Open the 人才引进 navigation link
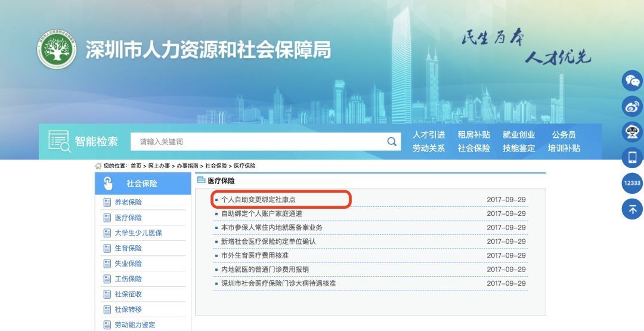 [x=428, y=135]
